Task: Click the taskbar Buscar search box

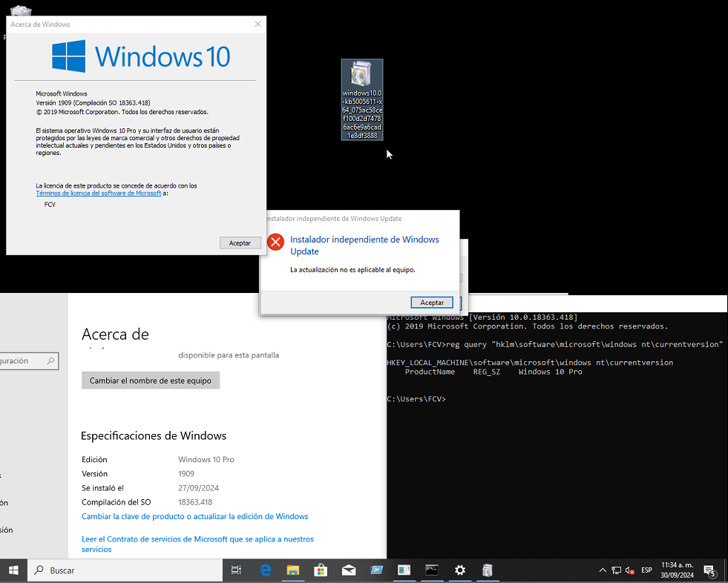Action: tap(125, 570)
